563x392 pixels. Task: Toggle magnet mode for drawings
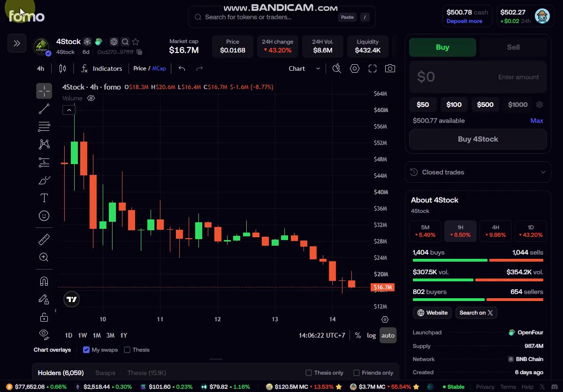click(44, 281)
